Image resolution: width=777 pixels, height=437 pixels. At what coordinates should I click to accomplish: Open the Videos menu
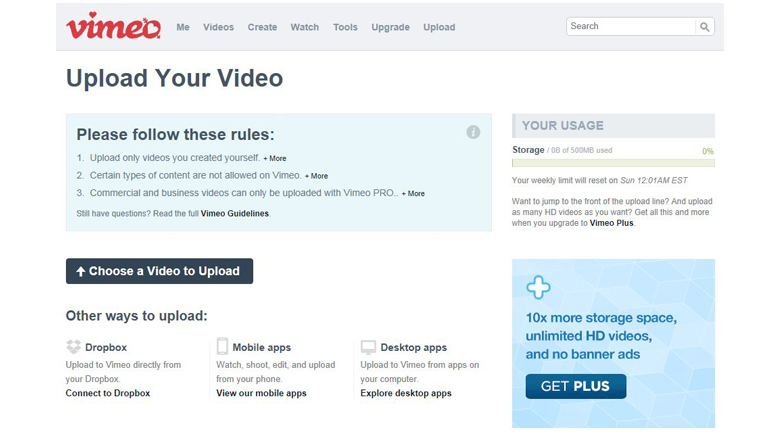pos(218,27)
